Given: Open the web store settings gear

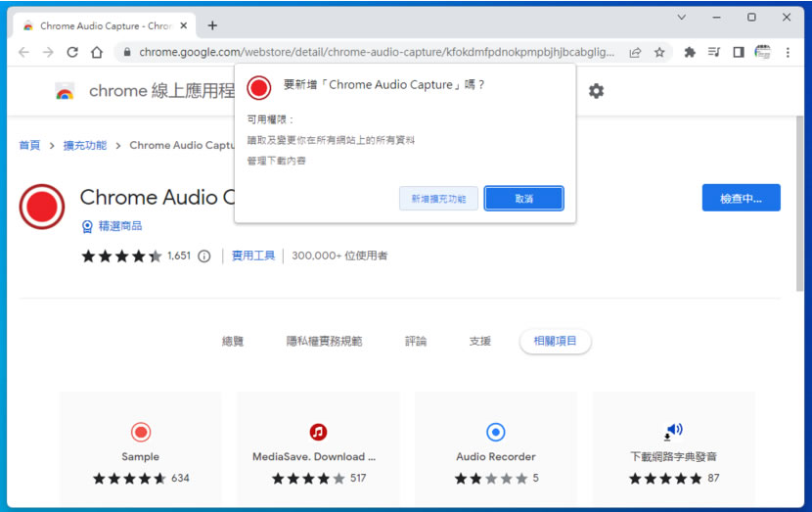Looking at the screenshot, I should pyautogui.click(x=596, y=91).
